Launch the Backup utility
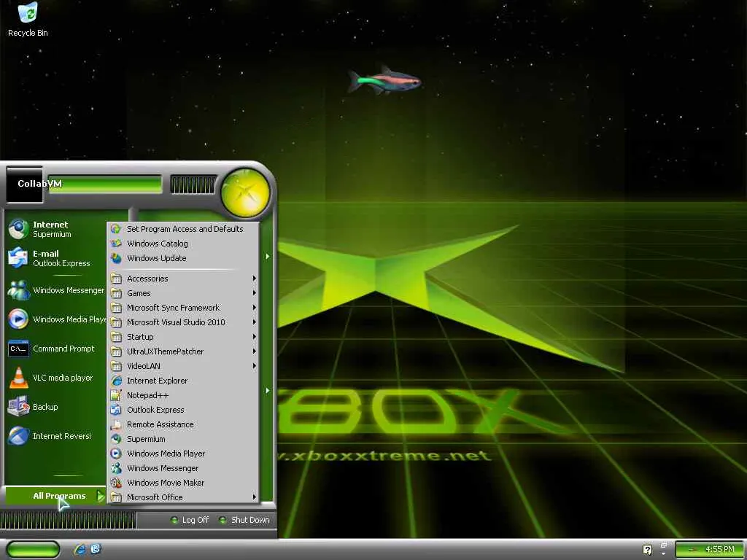 pyautogui.click(x=55, y=407)
